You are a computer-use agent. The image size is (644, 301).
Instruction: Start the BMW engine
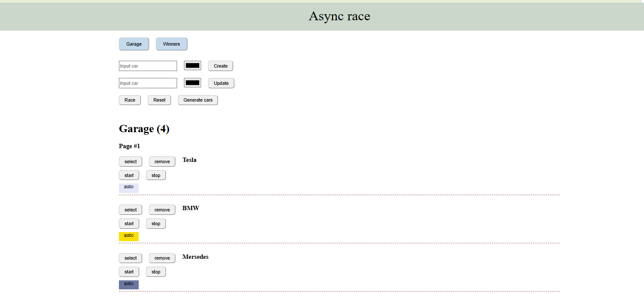[129, 223]
